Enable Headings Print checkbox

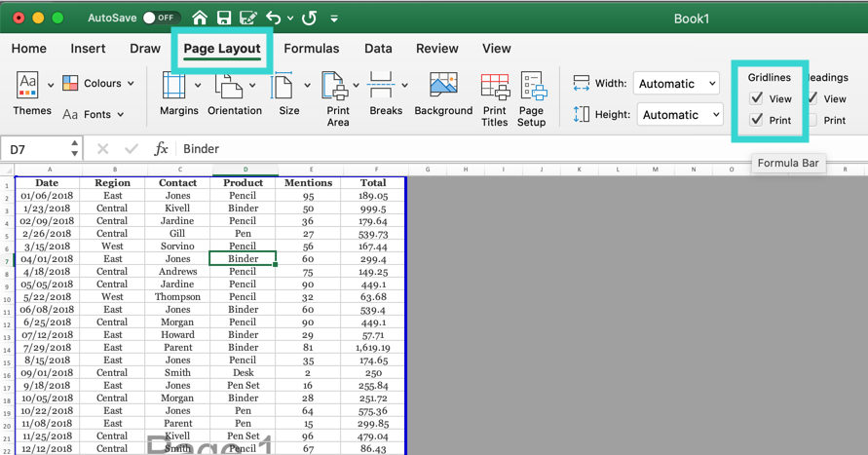(812, 121)
